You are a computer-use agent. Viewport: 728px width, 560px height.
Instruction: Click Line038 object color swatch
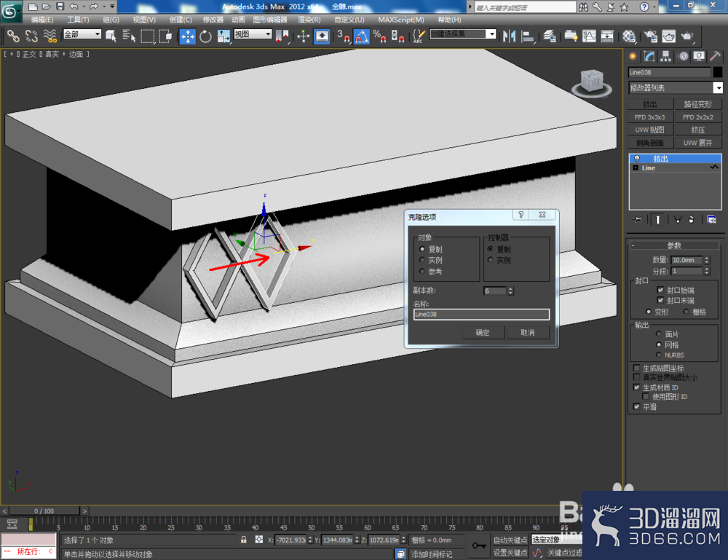717,72
